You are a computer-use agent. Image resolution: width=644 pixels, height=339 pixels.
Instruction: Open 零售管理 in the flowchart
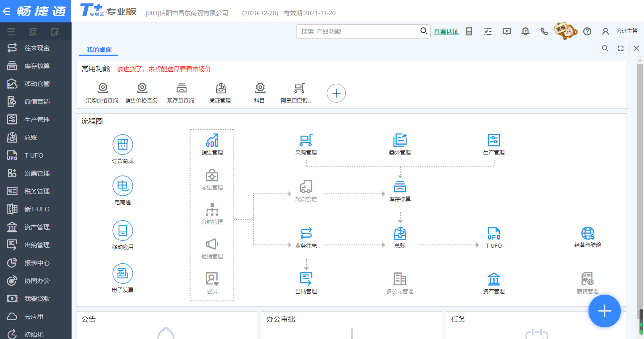pyautogui.click(x=212, y=179)
